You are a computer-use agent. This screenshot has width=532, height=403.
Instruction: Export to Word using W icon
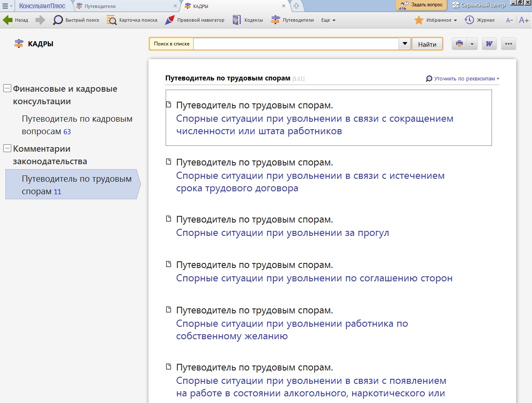point(489,44)
